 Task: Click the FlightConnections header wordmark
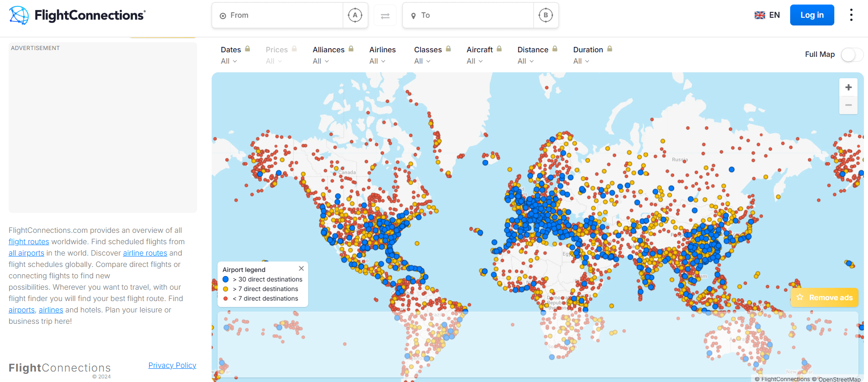(90, 15)
